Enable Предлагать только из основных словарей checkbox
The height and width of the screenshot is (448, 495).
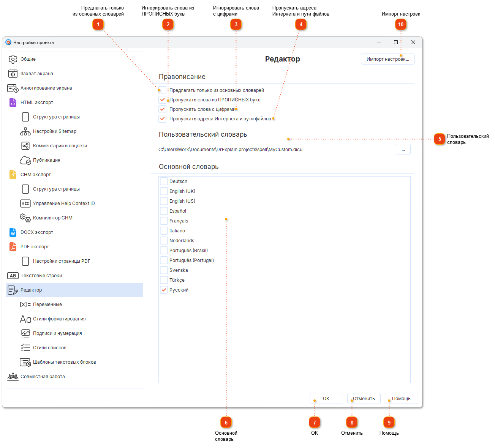[x=163, y=90]
